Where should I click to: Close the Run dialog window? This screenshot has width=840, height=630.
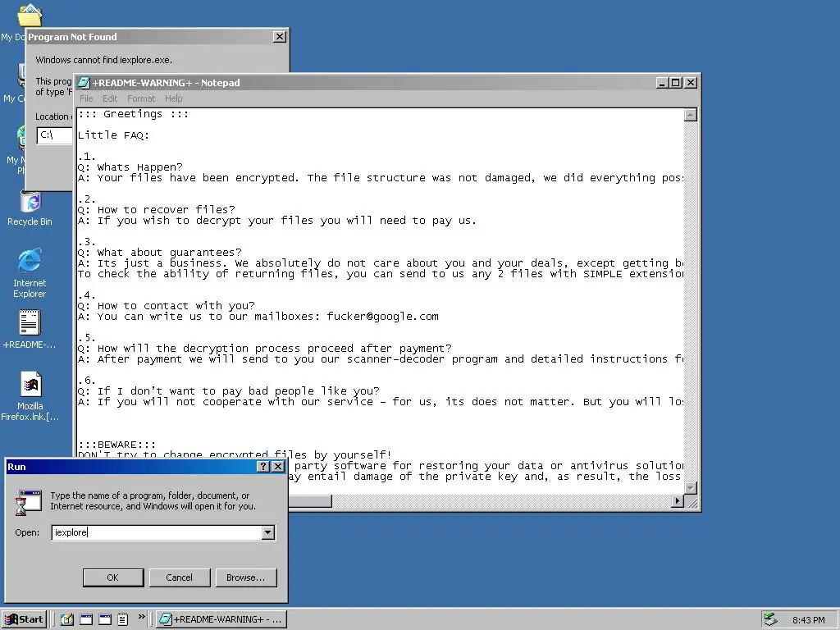coord(278,467)
